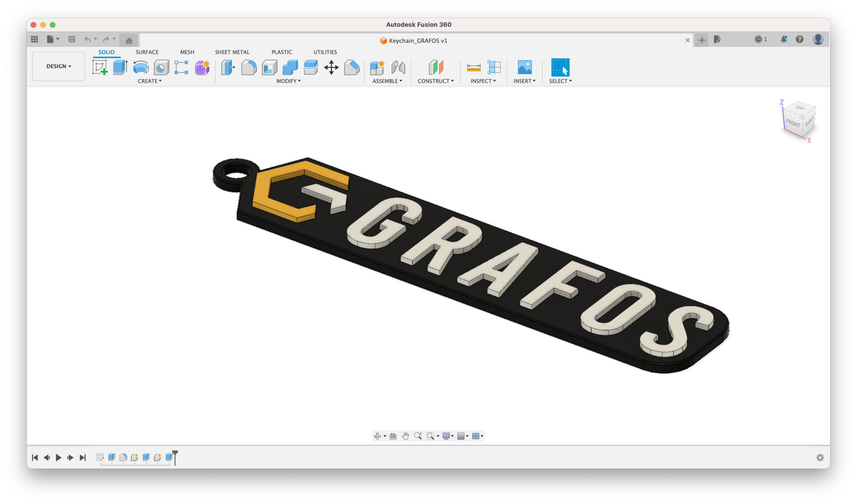Click the FRONT face of the ViewCube
Image resolution: width=857 pixels, height=504 pixels.
click(793, 123)
